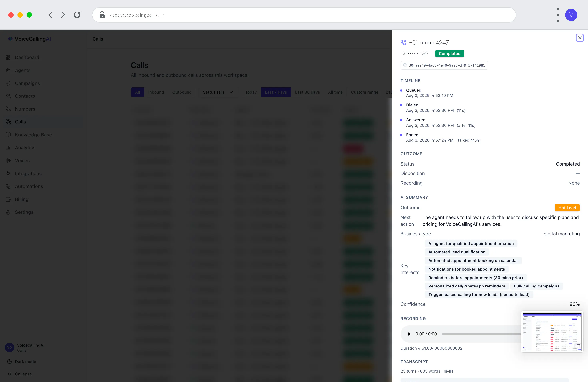Open the Campaigns megaphone icon

pos(8,83)
